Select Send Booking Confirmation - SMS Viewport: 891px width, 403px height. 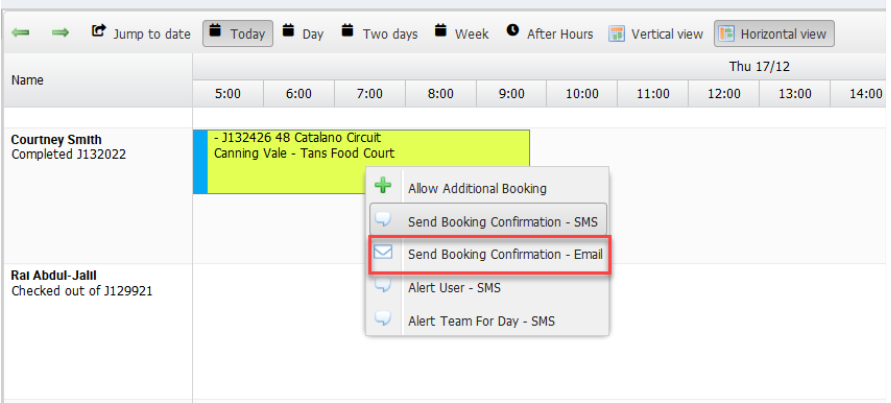tap(503, 221)
